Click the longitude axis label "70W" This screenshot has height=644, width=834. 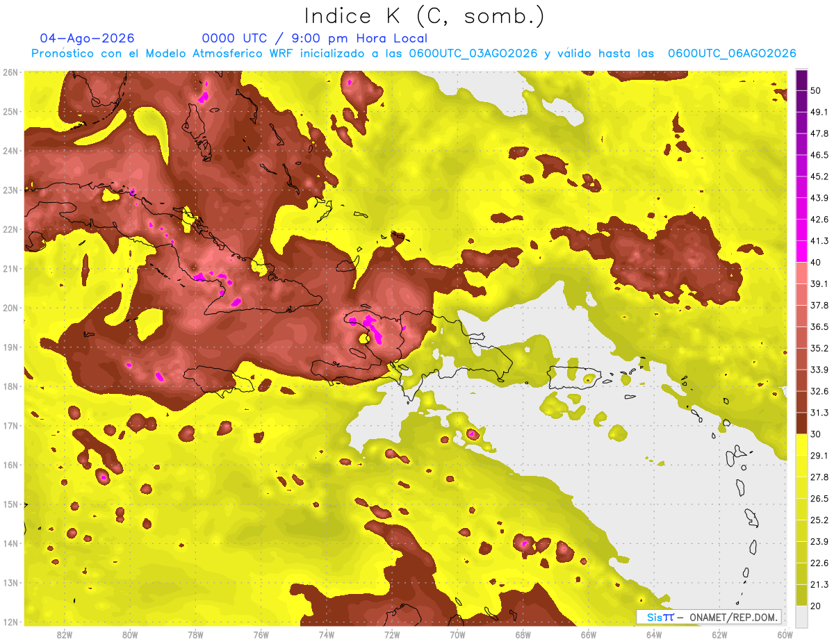(x=457, y=634)
